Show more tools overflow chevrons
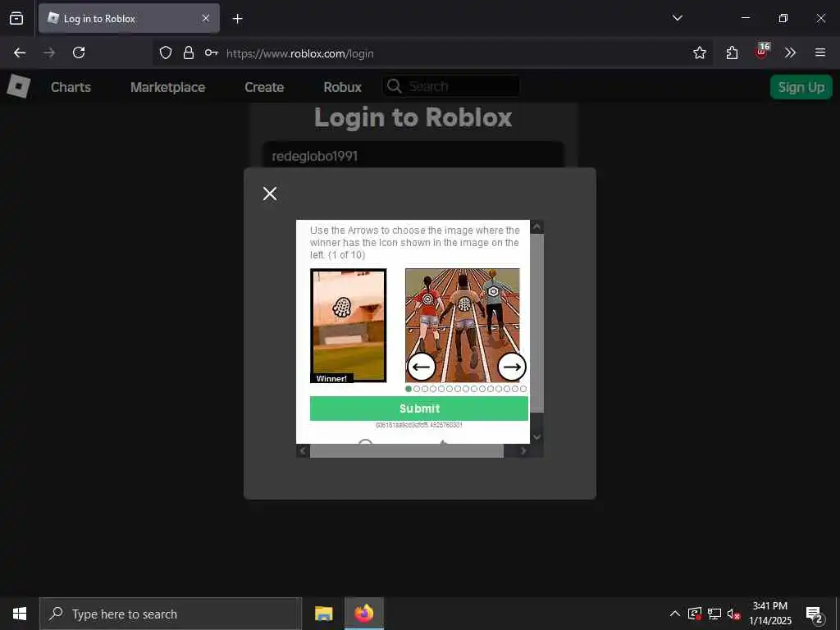840x630 pixels. (790, 52)
